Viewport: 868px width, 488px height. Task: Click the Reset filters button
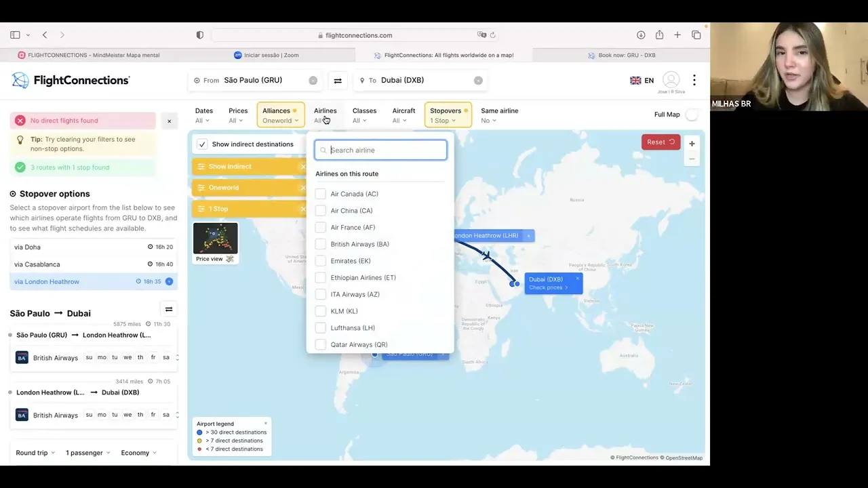click(x=660, y=142)
